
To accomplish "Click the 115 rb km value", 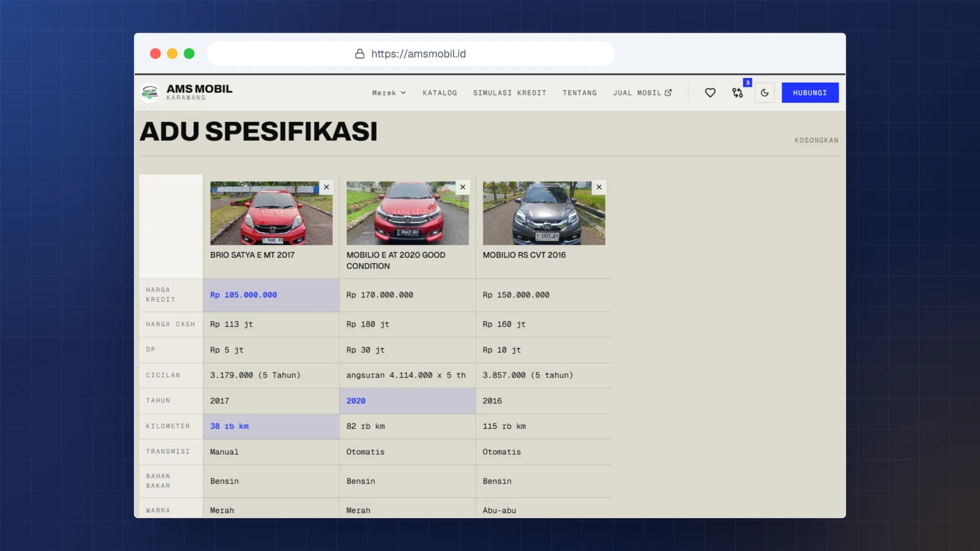I will (x=504, y=427).
